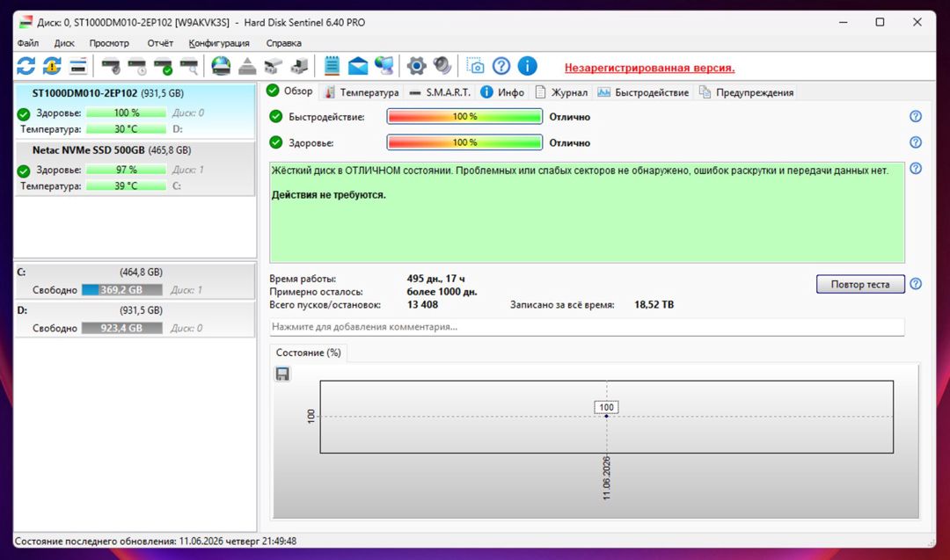Select the D: partition entry
The height and width of the screenshot is (560, 950).
pyautogui.click(x=135, y=319)
